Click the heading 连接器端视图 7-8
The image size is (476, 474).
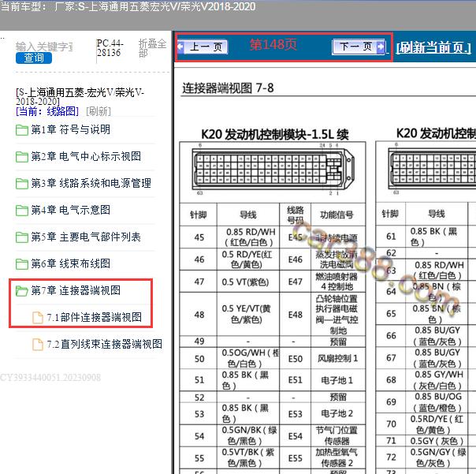228,88
